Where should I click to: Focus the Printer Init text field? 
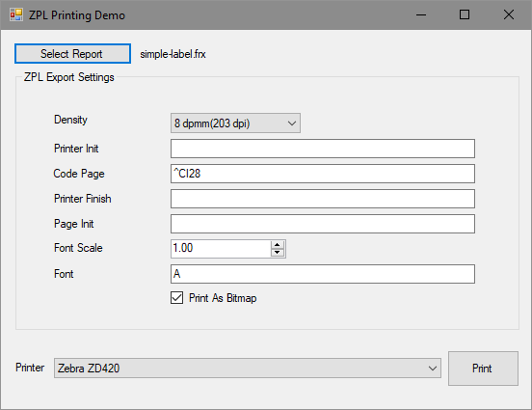(x=323, y=149)
